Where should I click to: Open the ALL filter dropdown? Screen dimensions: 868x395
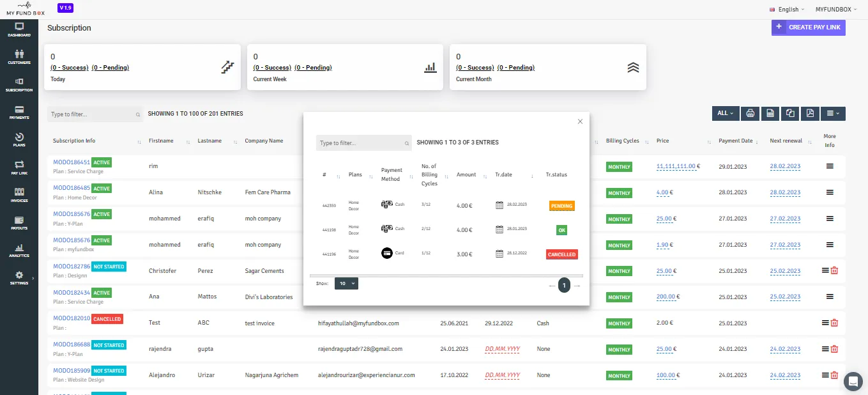click(x=726, y=113)
